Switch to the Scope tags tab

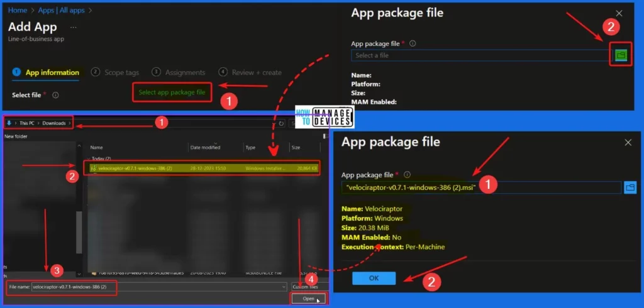pyautogui.click(x=115, y=73)
